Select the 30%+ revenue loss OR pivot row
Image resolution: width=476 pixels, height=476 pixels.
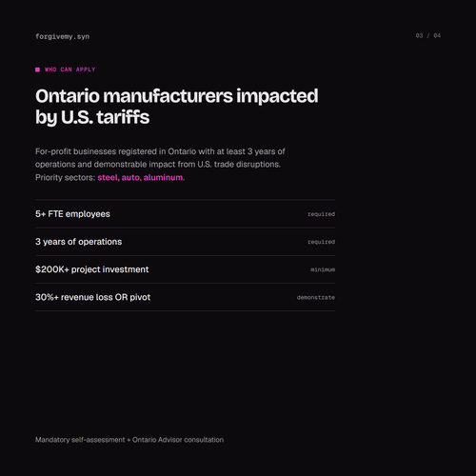(185, 297)
